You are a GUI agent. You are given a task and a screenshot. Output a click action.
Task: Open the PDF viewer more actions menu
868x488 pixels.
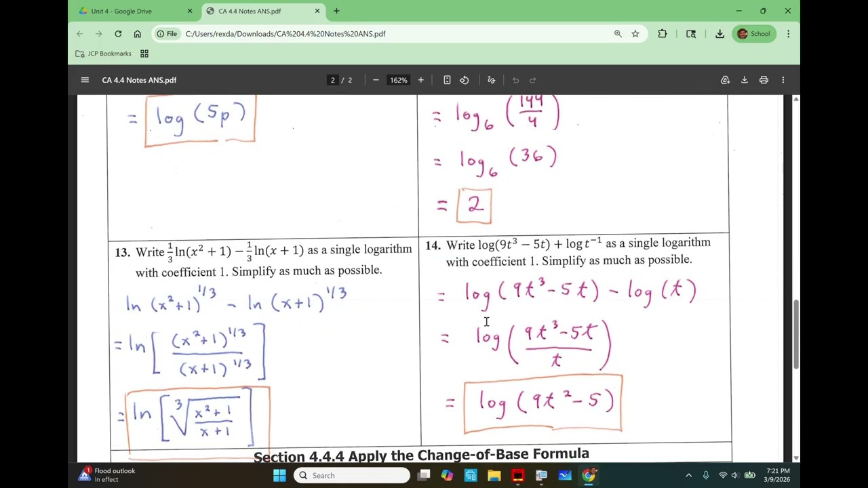[x=783, y=80]
